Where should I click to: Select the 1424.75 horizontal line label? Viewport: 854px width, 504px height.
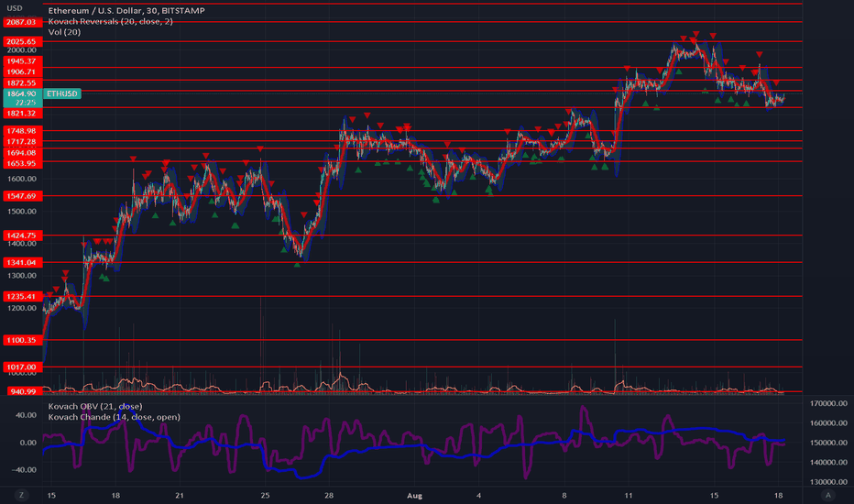(x=22, y=236)
